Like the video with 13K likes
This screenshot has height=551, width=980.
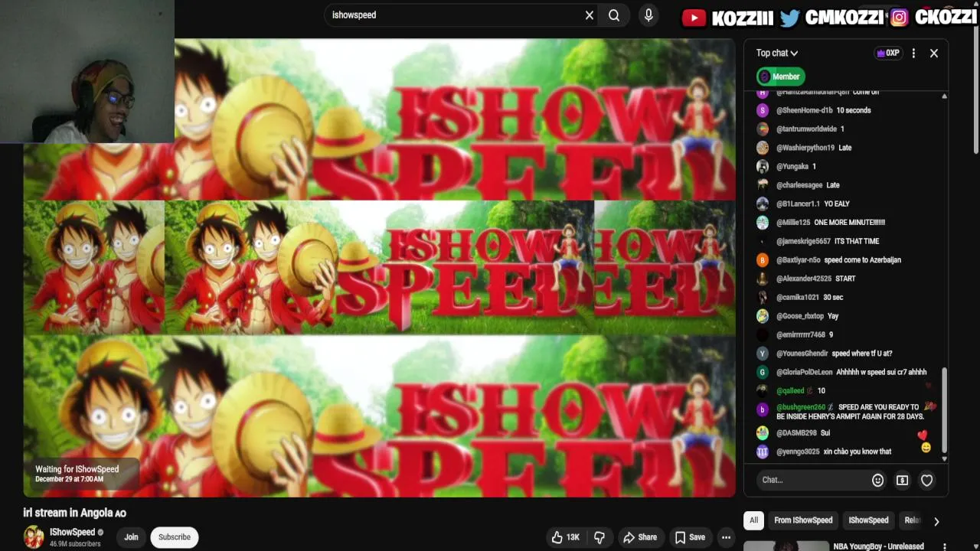[x=566, y=537]
